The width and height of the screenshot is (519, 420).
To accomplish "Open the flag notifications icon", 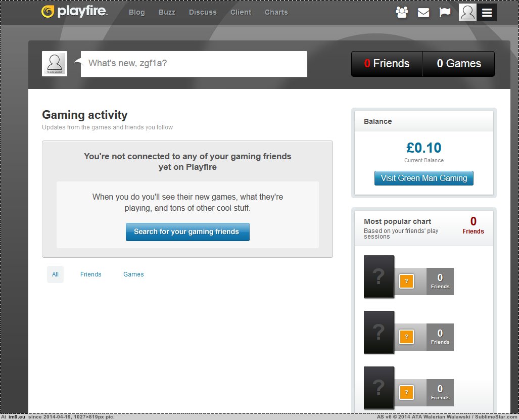I will tap(445, 12).
